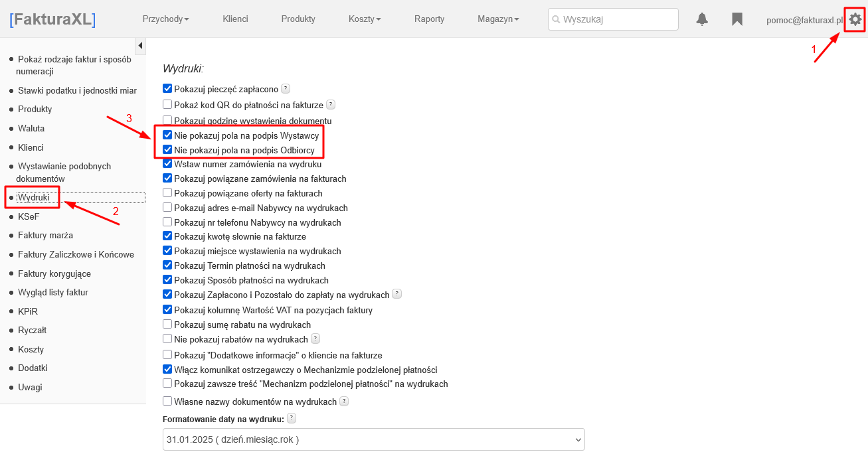This screenshot has height=454, width=868.
Task: Go to Klienci in top navigation
Action: click(235, 19)
